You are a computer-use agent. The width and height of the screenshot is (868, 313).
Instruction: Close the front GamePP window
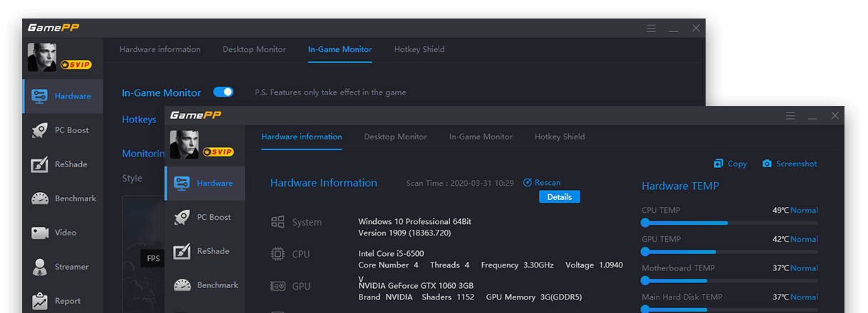click(x=835, y=116)
